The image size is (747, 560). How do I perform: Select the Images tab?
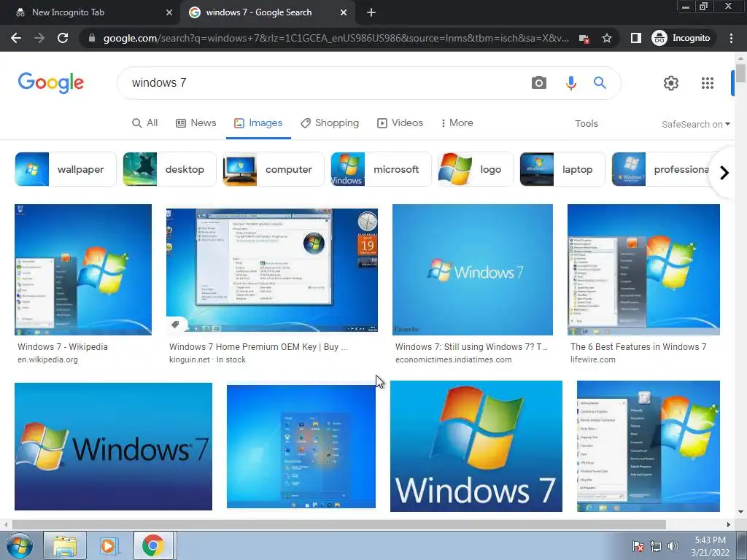[x=258, y=122]
